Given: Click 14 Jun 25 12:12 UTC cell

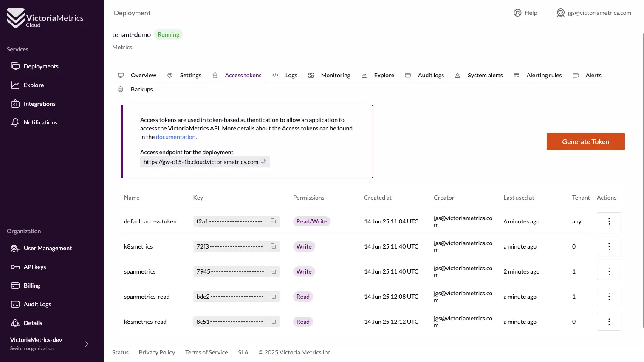Looking at the screenshot, I should coord(391,322).
